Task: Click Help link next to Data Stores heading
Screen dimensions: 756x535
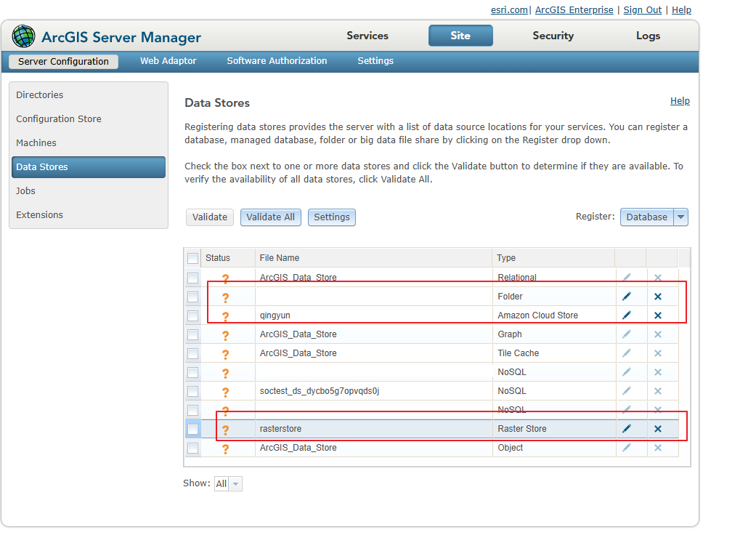Action: click(x=680, y=101)
